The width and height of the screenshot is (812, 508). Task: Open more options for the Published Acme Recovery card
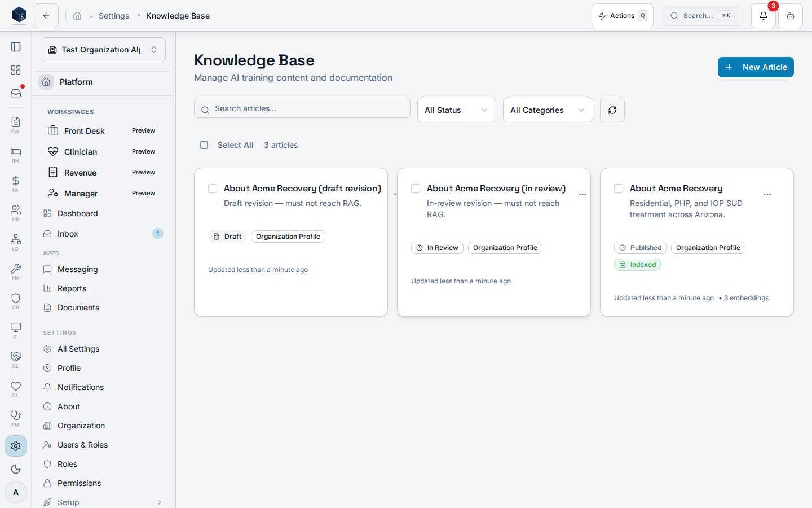click(x=767, y=194)
